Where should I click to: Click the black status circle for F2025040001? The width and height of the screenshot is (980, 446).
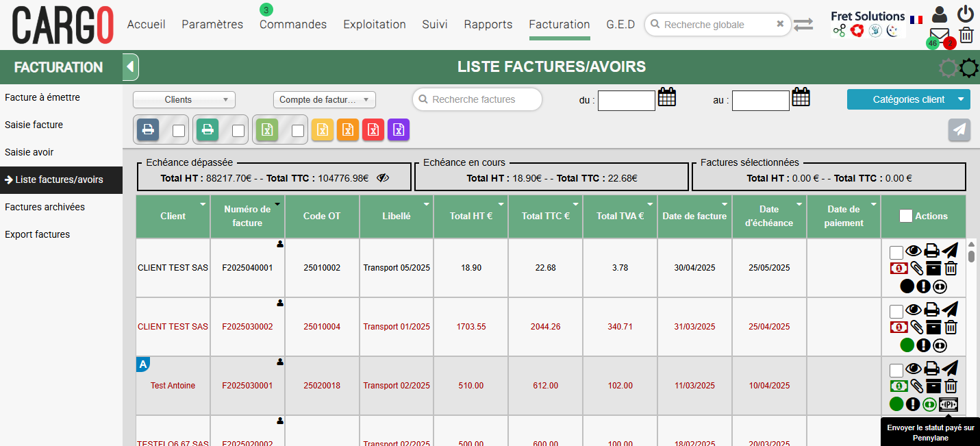[907, 286]
